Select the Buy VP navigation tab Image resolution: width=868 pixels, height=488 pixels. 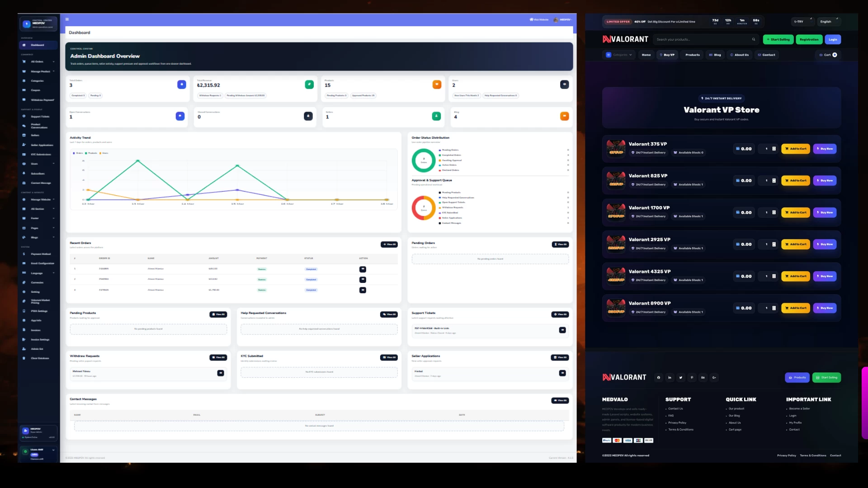667,55
